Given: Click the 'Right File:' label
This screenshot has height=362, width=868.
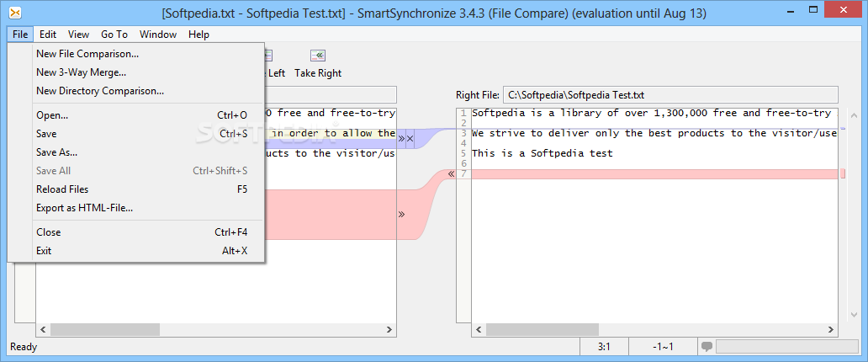Looking at the screenshot, I should pyautogui.click(x=477, y=95).
